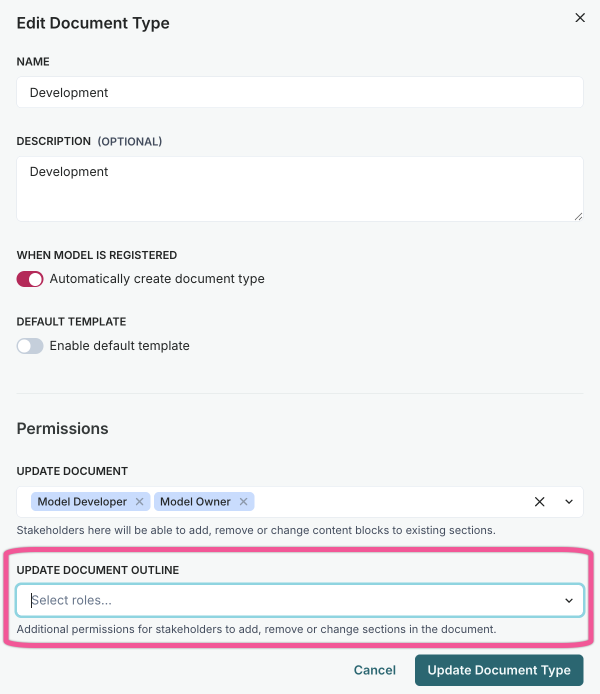Click the "Enable default template" label
This screenshot has height=694, width=600.
[119, 346]
